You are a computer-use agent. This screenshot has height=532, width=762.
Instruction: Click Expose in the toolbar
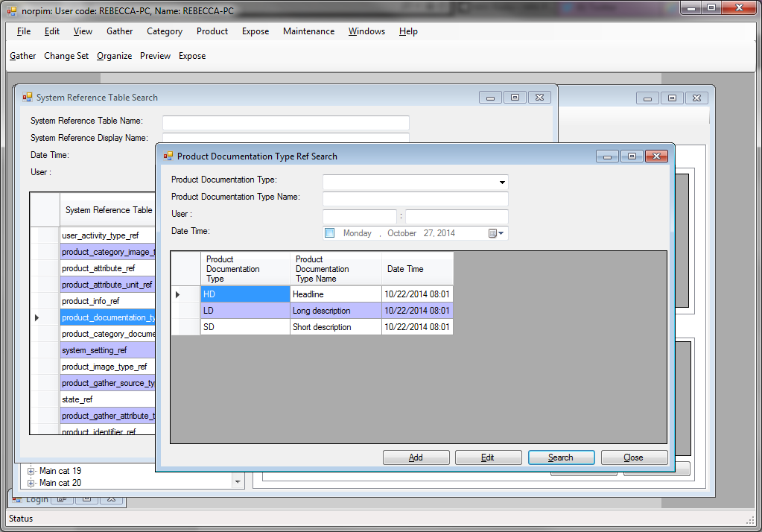(x=192, y=56)
